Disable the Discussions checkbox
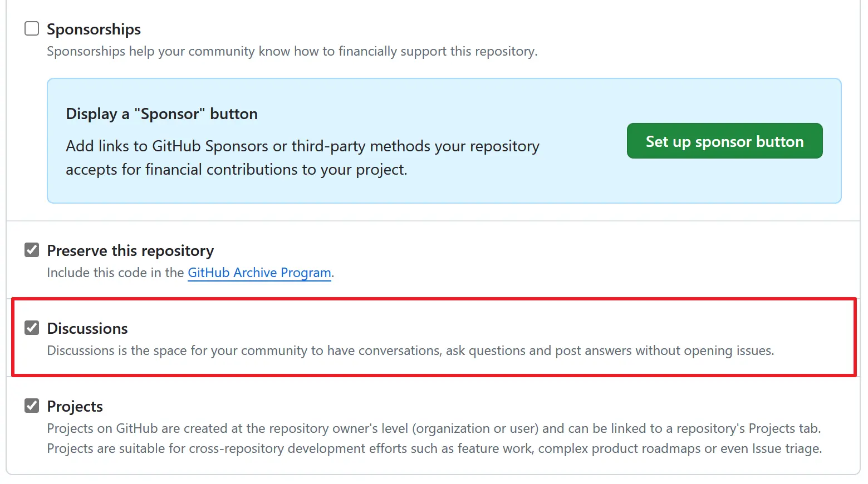 click(x=32, y=328)
